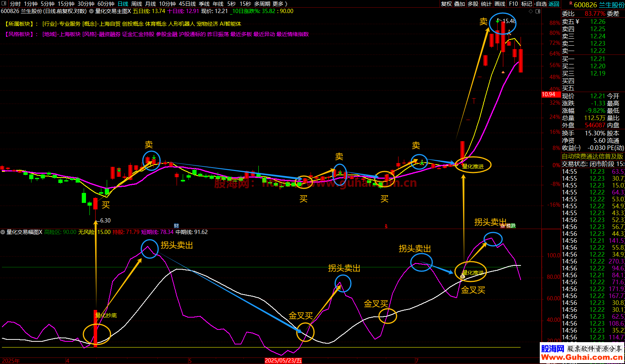Toggle the left sidebar panel icon
Viewport: 625px width, 364px height.
click(3, 3)
